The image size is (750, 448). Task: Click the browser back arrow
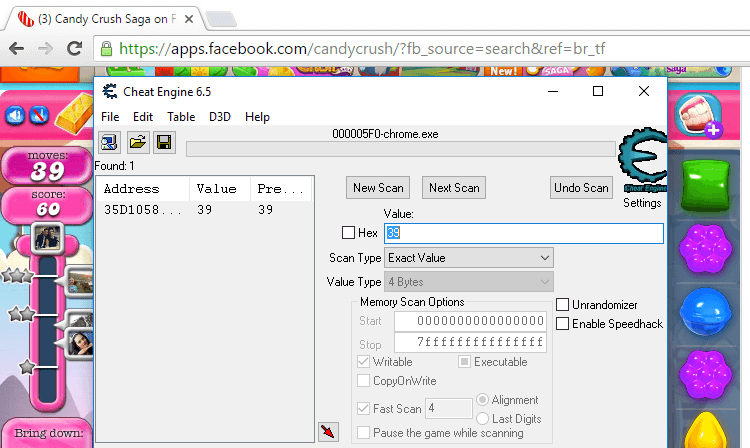pos(17,48)
